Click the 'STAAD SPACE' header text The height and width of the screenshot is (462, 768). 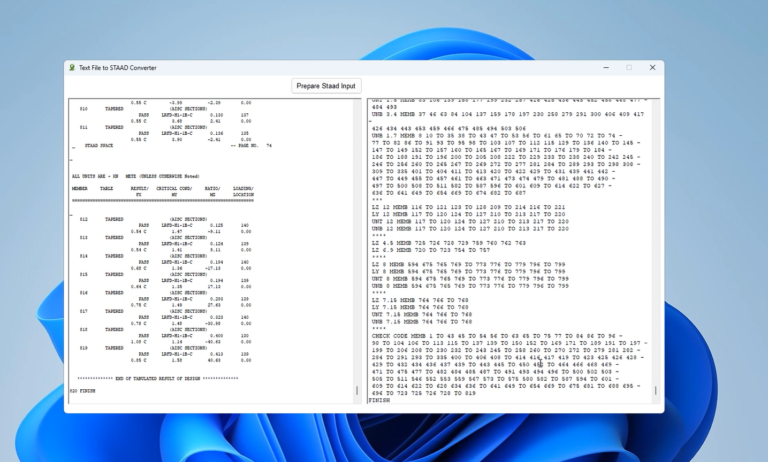(99, 146)
